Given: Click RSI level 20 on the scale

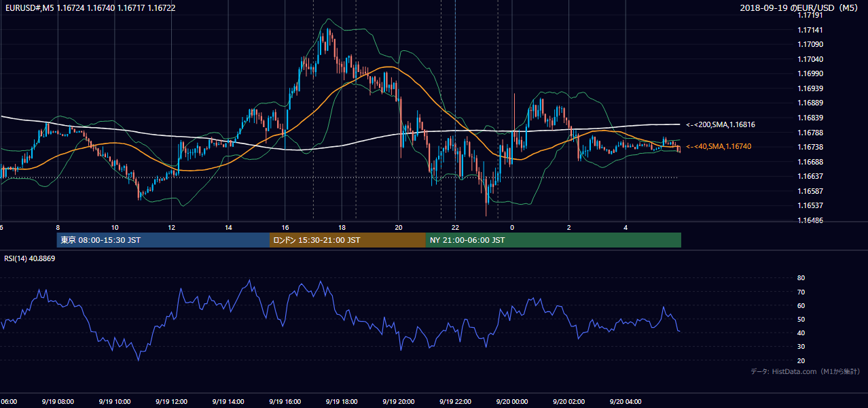Looking at the screenshot, I should click(801, 360).
